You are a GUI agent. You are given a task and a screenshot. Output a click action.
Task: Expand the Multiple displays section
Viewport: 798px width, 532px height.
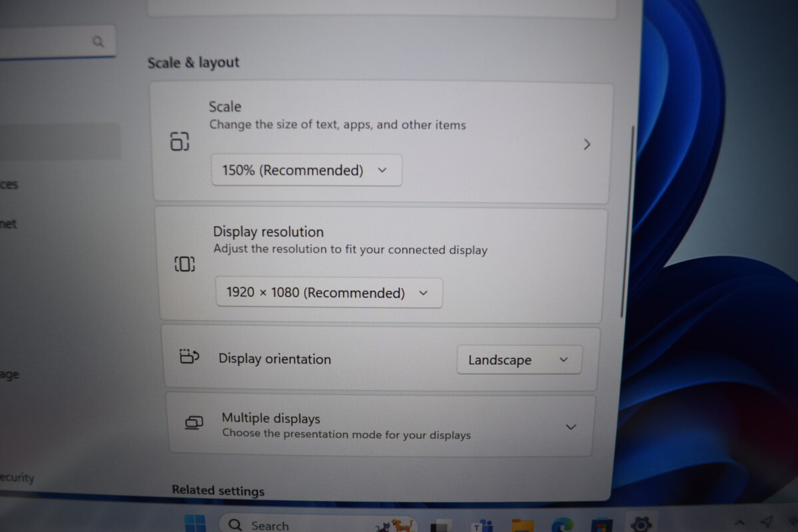tap(571, 427)
